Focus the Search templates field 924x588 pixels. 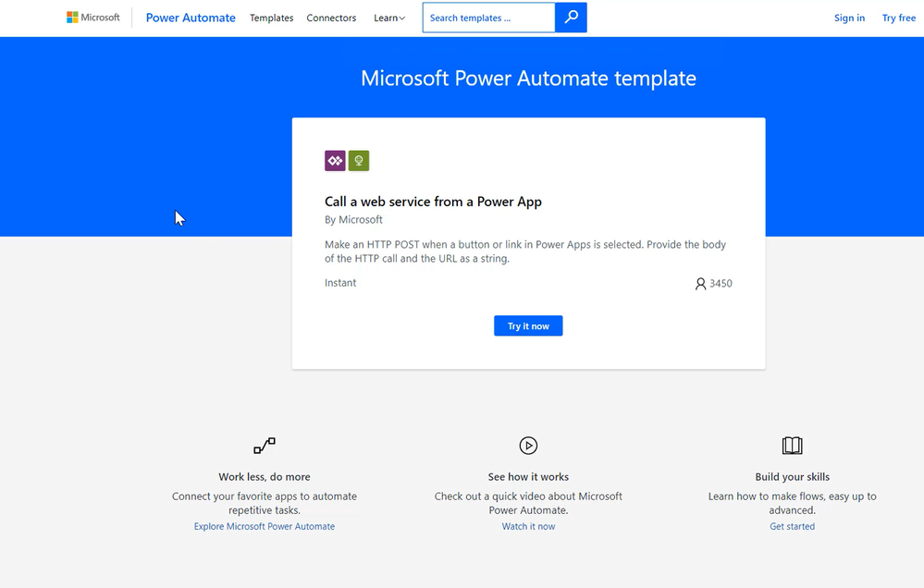pyautogui.click(x=488, y=18)
